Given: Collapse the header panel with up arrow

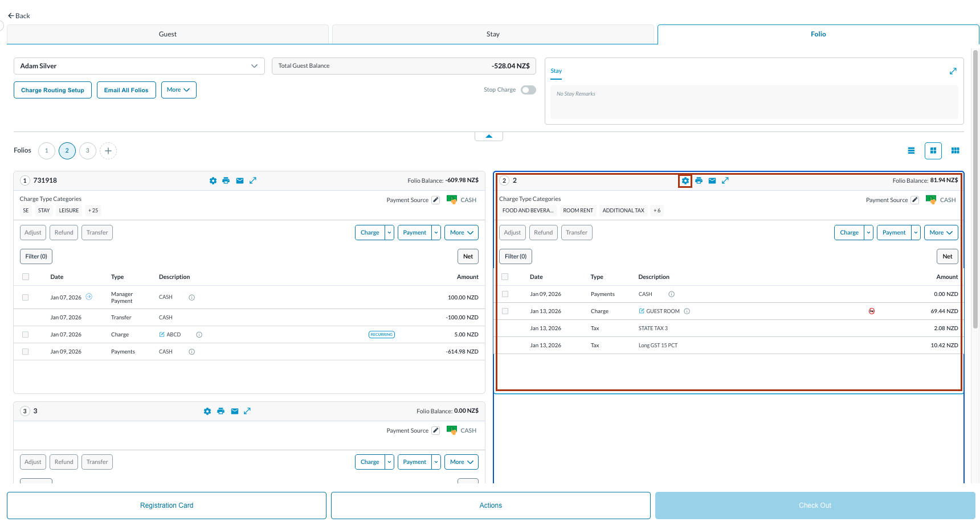Looking at the screenshot, I should (488, 136).
